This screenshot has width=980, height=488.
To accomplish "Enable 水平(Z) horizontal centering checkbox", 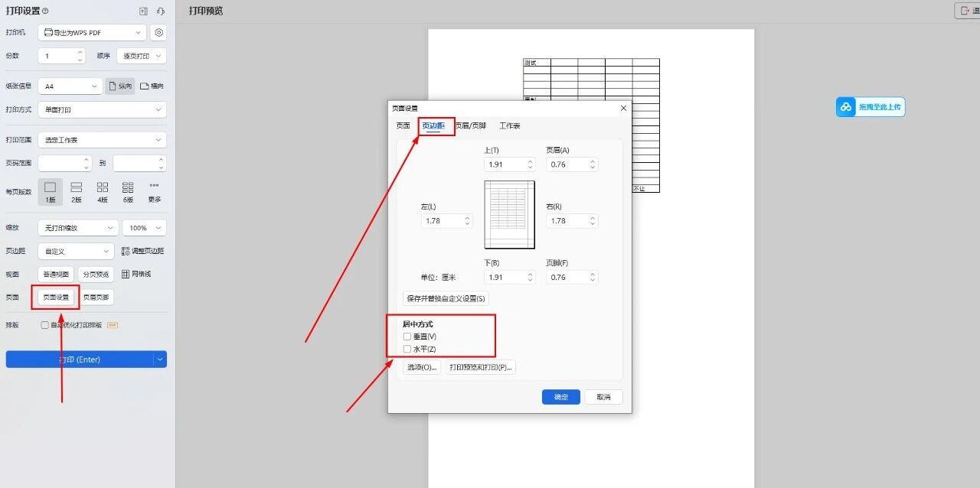I will 407,350.
